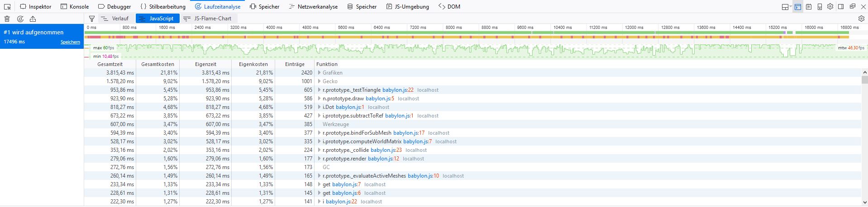Click the Gesamtkosten column header
Screen dimensions: 868x207
158,64
